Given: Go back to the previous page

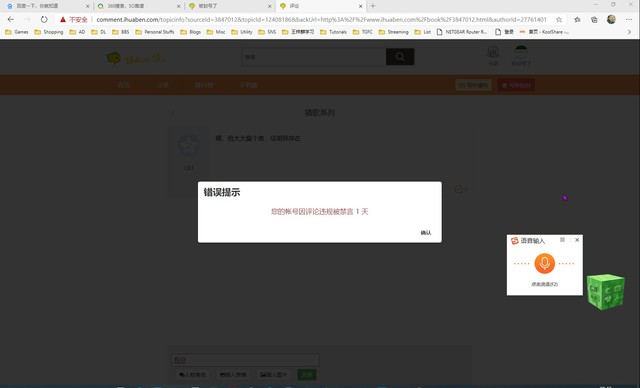Looking at the screenshot, I should click(x=11, y=20).
